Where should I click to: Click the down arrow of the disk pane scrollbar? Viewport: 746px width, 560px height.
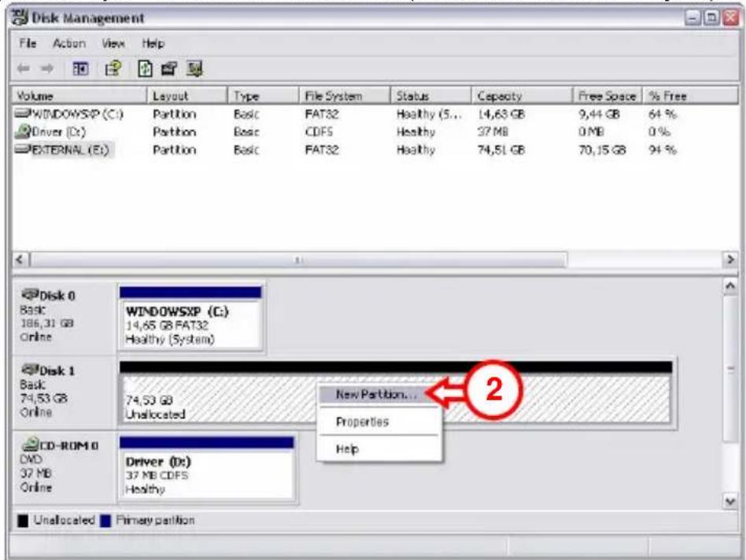point(730,500)
